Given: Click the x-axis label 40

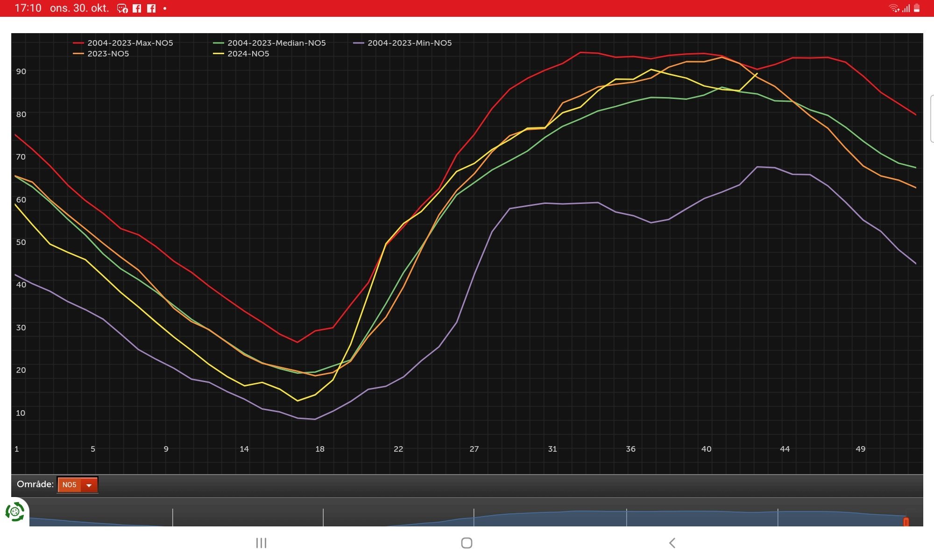Looking at the screenshot, I should click(x=706, y=449).
